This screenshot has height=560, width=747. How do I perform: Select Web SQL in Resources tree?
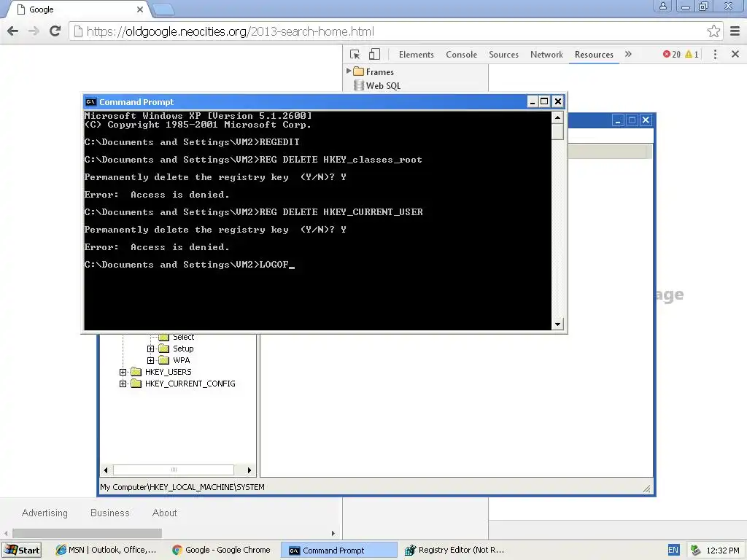pyautogui.click(x=377, y=86)
